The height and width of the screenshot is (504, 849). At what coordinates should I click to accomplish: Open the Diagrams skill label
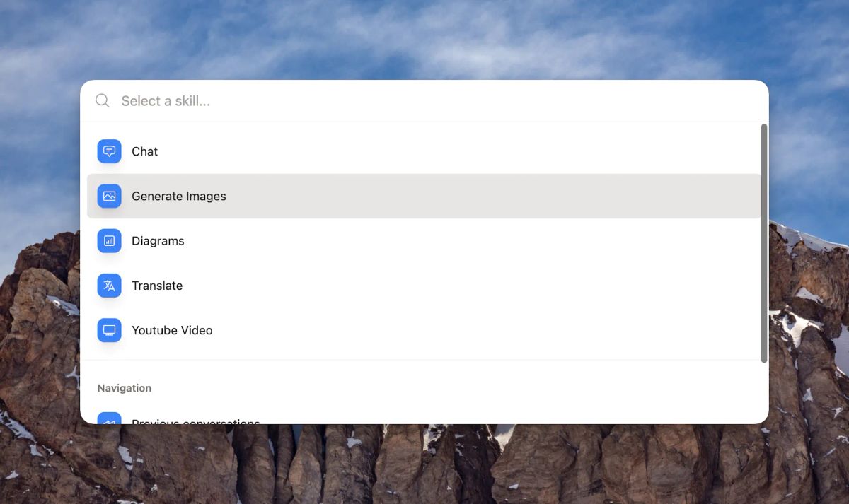[158, 241]
